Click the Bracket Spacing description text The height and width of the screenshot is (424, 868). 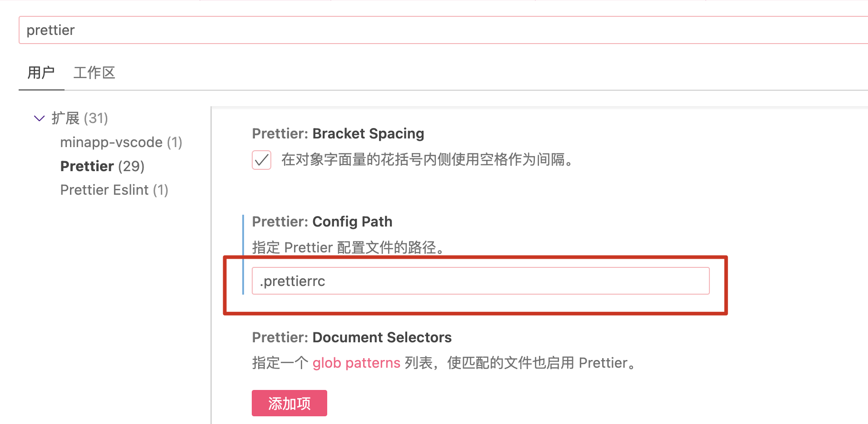click(427, 160)
